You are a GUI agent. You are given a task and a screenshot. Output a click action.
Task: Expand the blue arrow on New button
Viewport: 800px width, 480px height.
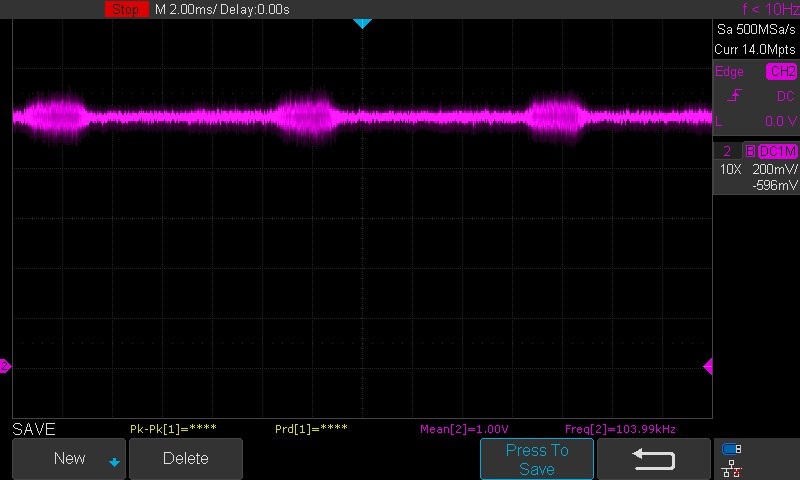click(x=114, y=462)
